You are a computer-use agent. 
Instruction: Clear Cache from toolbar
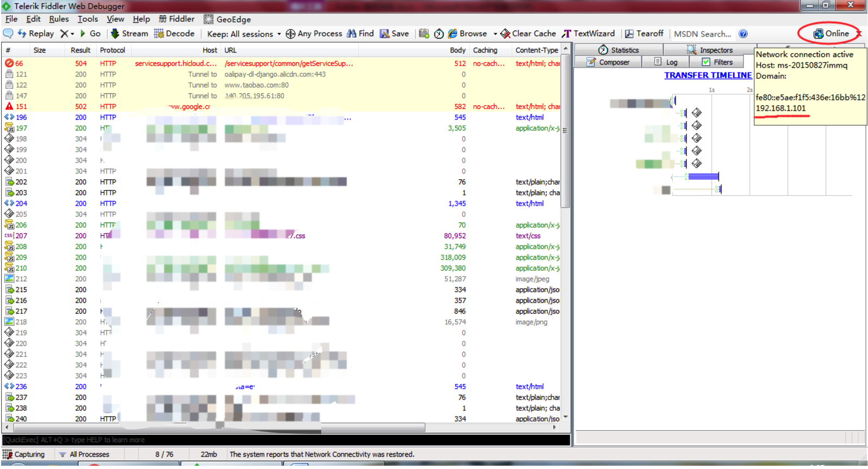click(528, 33)
